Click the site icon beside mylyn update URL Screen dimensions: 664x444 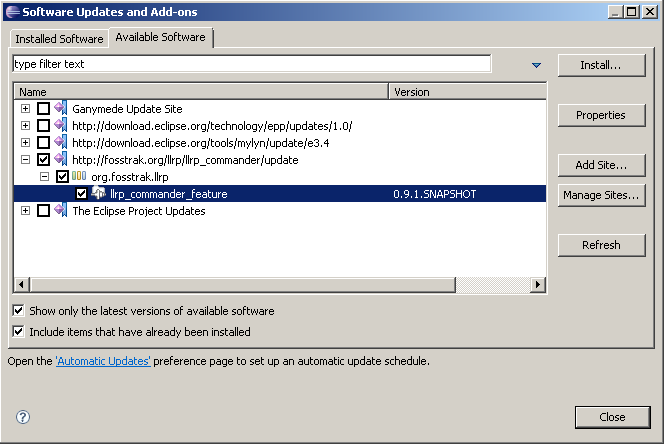(61, 142)
